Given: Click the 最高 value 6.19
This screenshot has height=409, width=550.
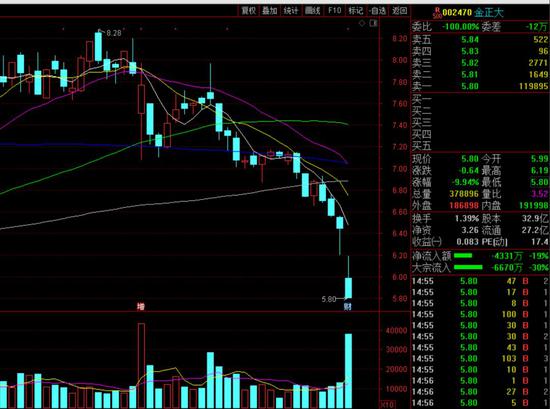Looking at the screenshot, I should 539,170.
